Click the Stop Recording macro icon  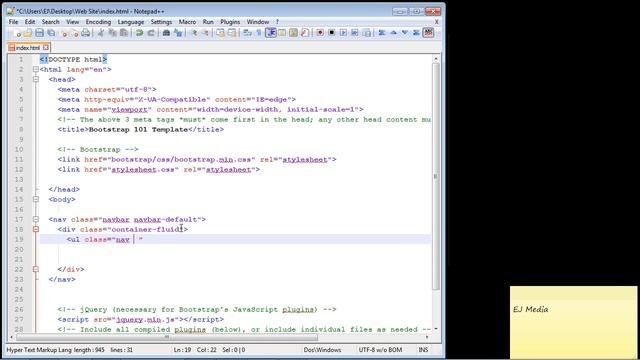pos(331,33)
